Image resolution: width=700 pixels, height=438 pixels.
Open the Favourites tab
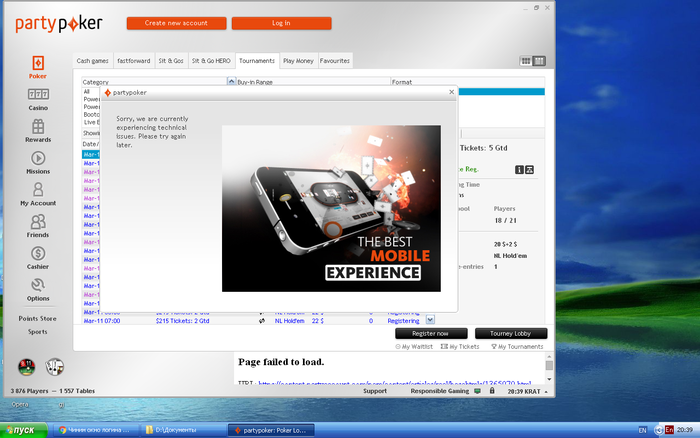click(x=335, y=61)
